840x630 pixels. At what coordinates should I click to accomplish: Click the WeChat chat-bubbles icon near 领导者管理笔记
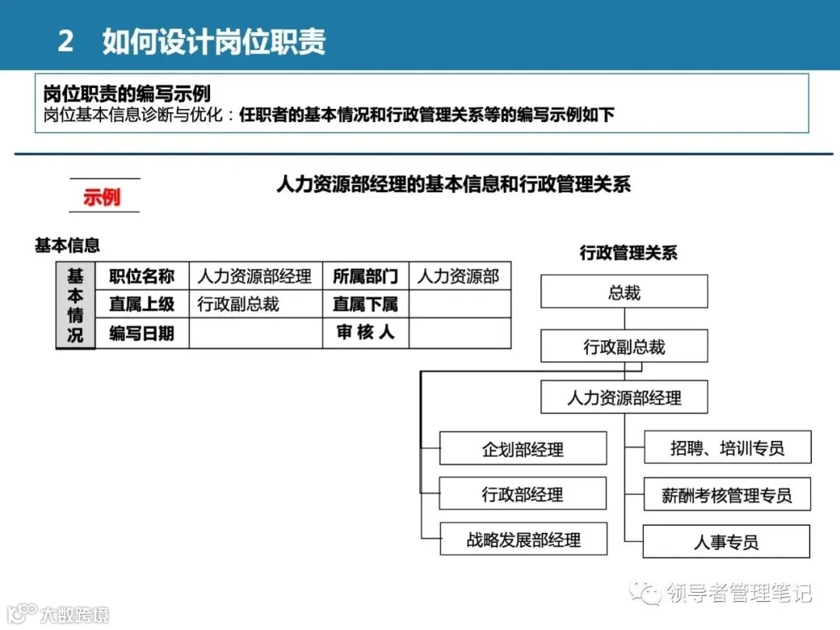pyautogui.click(x=646, y=593)
